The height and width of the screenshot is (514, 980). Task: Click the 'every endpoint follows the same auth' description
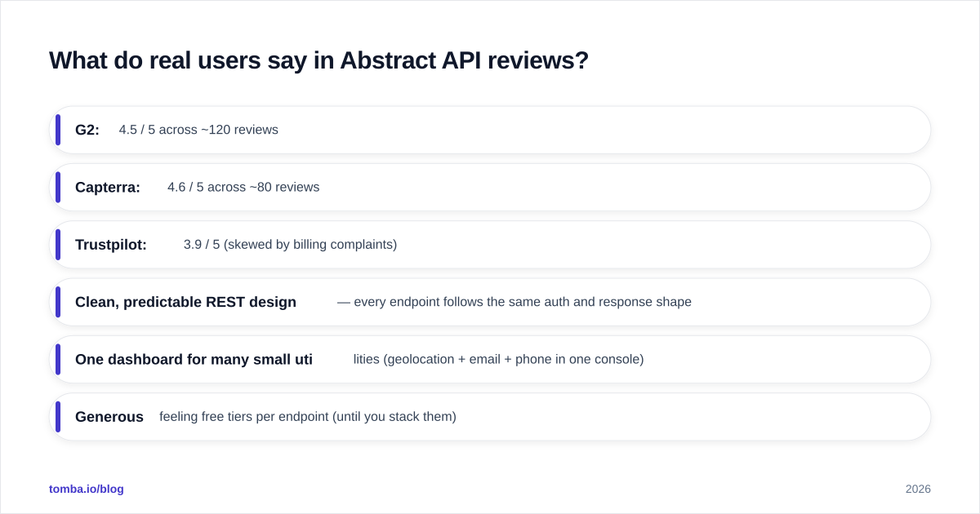tap(514, 302)
